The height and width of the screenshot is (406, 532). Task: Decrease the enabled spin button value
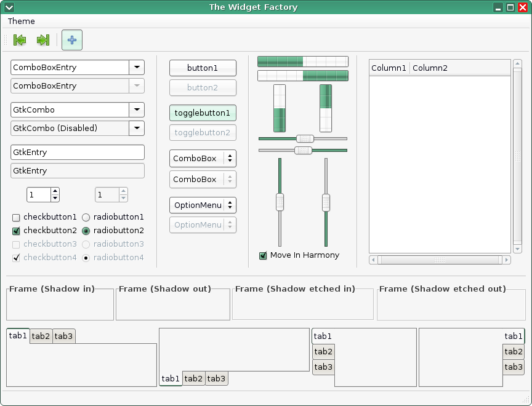(55, 198)
